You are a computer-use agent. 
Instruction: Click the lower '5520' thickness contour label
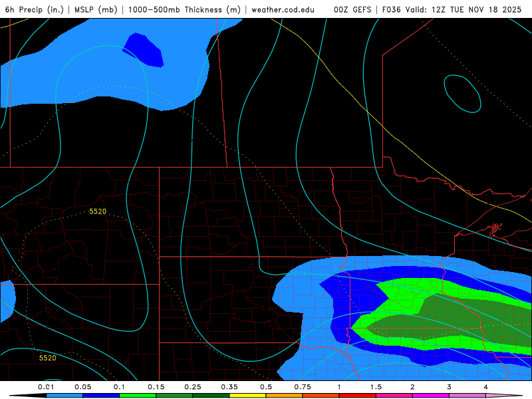[x=47, y=358]
